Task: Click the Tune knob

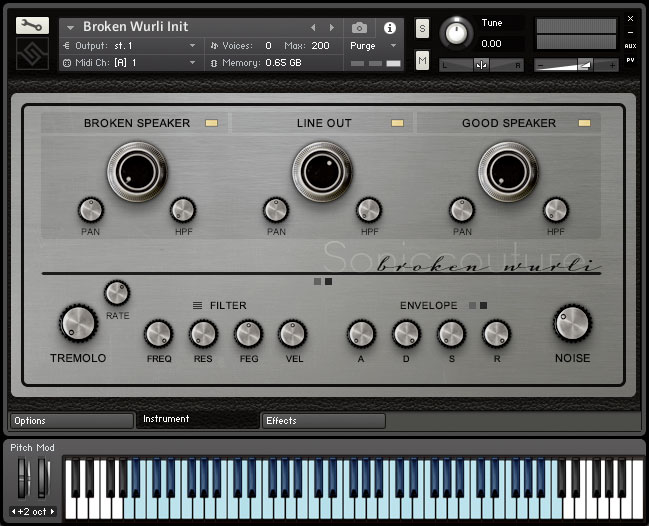Action: tap(456, 33)
